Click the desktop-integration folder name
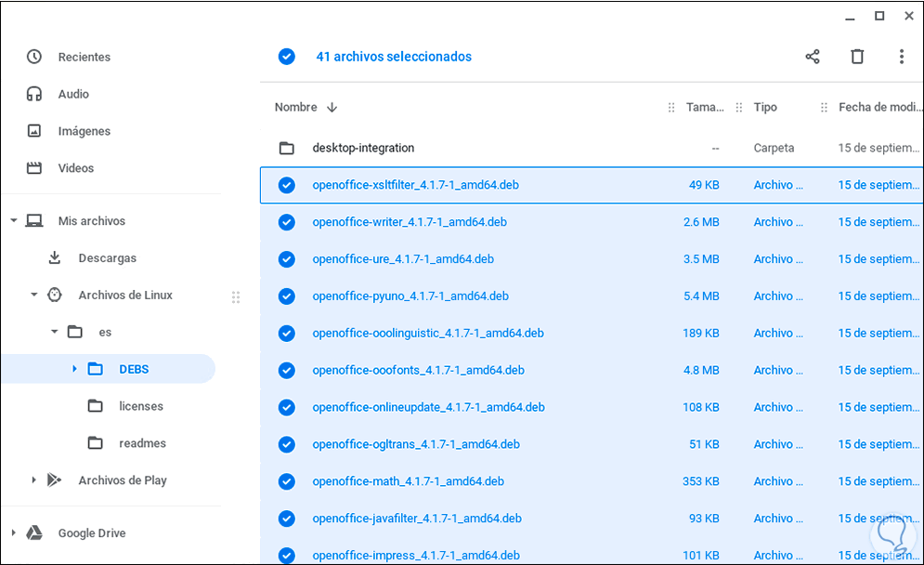Viewport: 924px width, 565px height. pos(363,148)
